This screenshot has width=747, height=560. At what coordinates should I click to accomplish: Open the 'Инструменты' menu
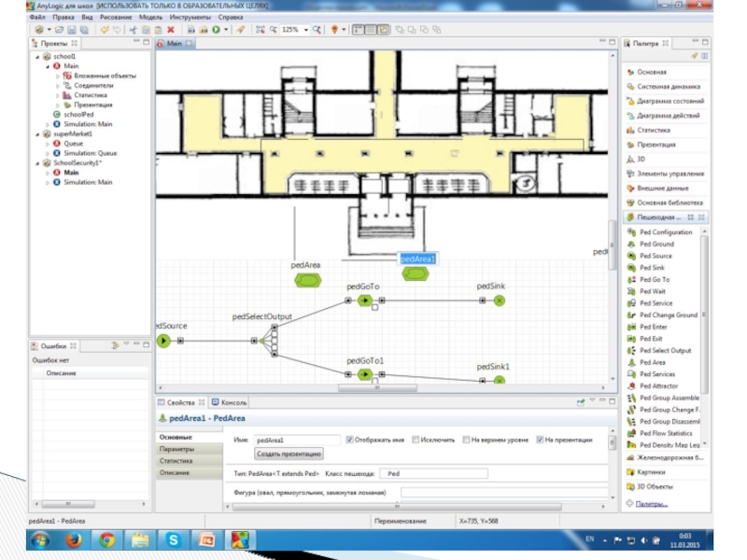tap(190, 17)
